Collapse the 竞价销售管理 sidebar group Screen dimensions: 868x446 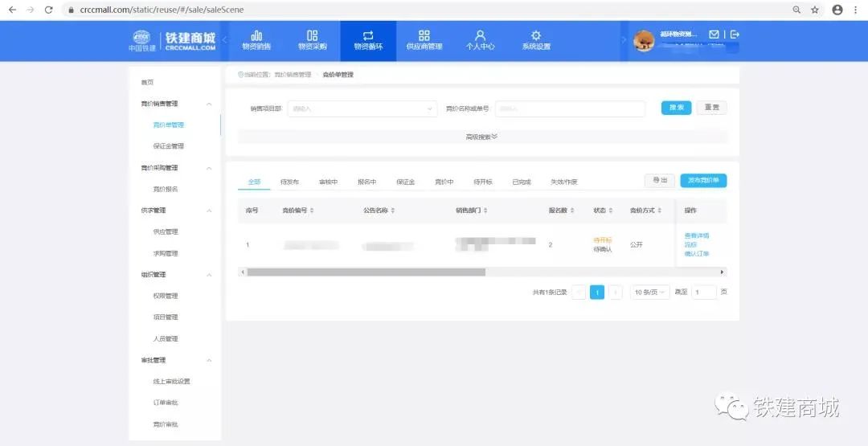[x=209, y=104]
